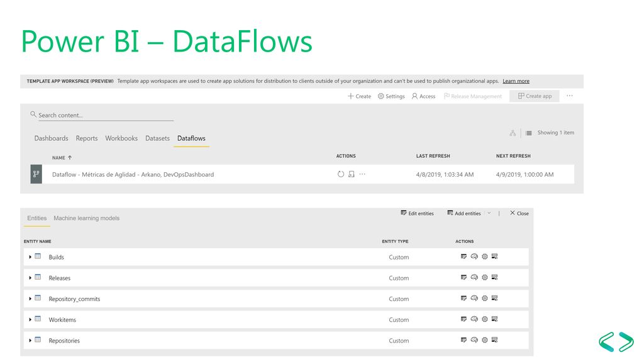
Task: Click the table icon beside Workitems
Action: (38, 319)
